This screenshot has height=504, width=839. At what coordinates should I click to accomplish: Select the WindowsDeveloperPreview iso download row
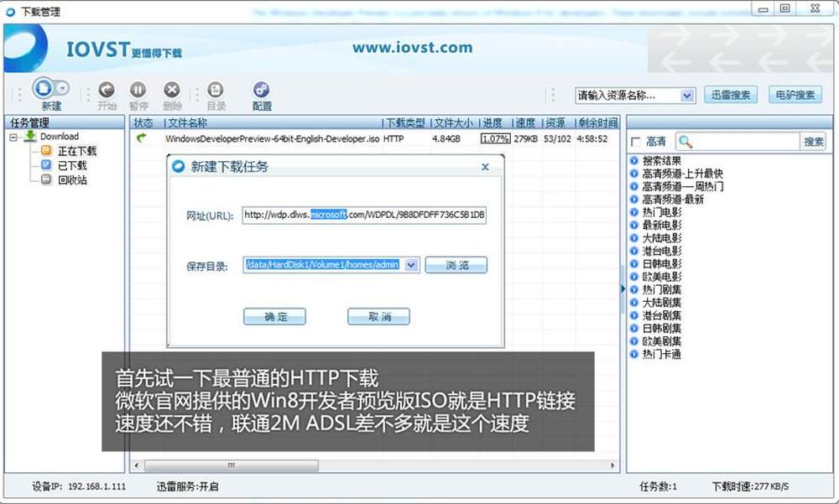tap(374, 139)
